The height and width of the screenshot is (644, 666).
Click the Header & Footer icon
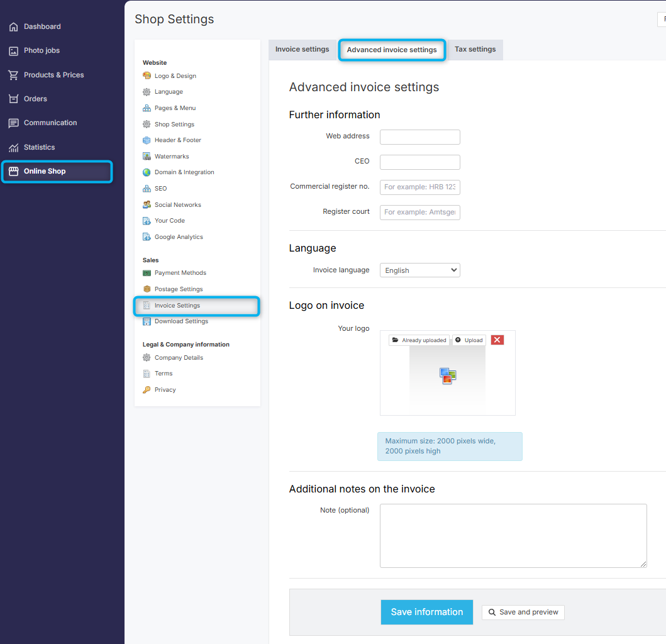[x=147, y=140]
